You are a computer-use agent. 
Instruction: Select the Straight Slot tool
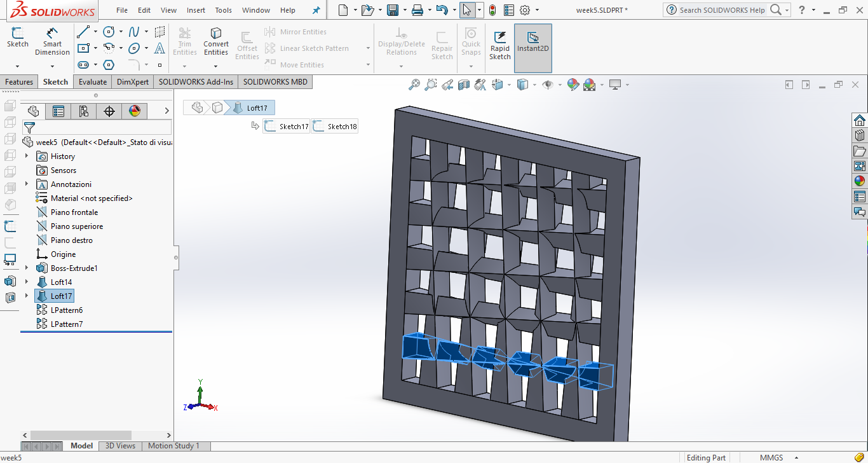pyautogui.click(x=83, y=64)
